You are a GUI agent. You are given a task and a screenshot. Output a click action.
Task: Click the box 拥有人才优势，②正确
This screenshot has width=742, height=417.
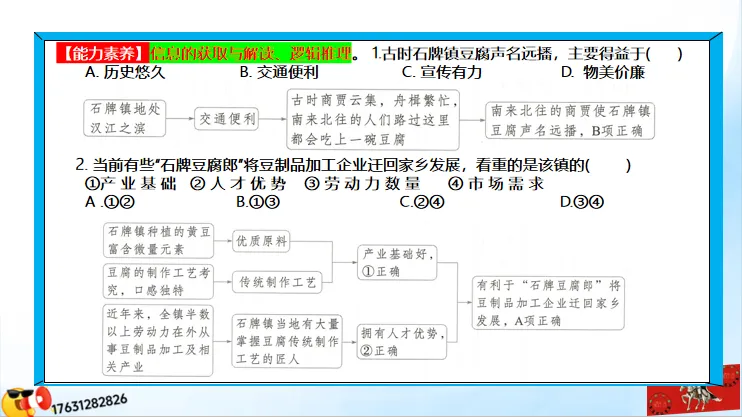[x=402, y=342]
